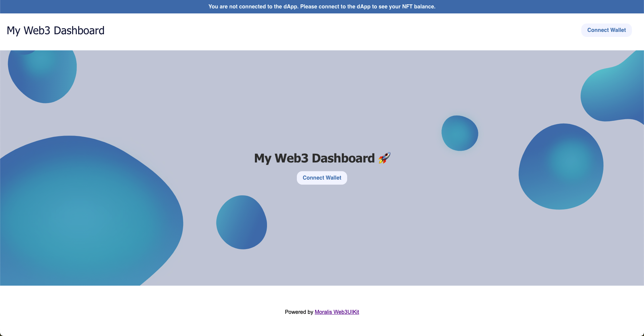Click the NFT balance connection notification banner
The image size is (644, 336).
322,6
